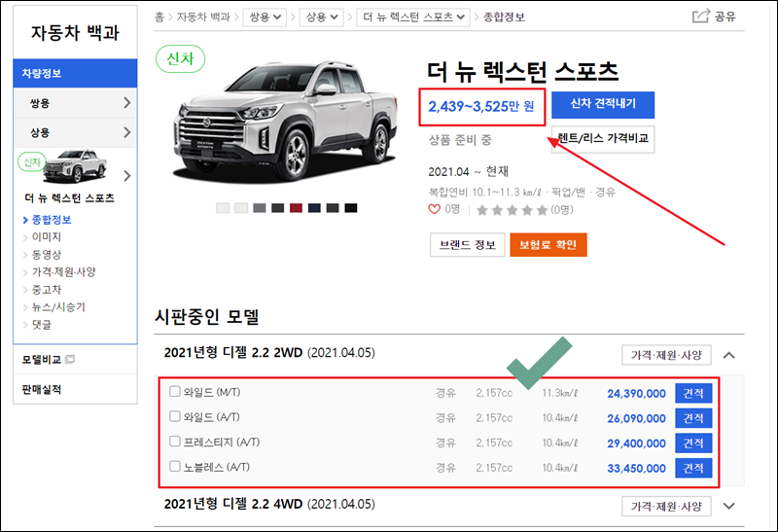Viewport: 778px width, 532px height.
Task: Open 중고차 in the sidebar menu
Action: pyautogui.click(x=47, y=289)
